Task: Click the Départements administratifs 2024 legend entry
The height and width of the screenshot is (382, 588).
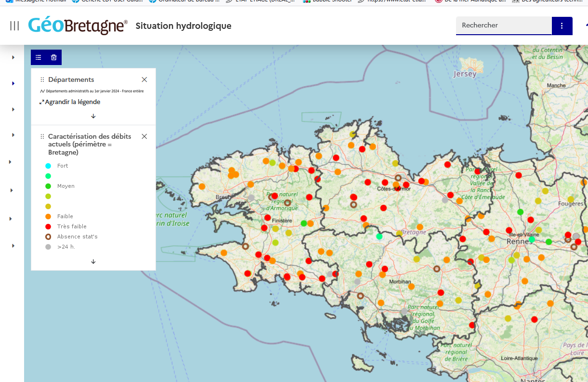Action: (x=91, y=91)
